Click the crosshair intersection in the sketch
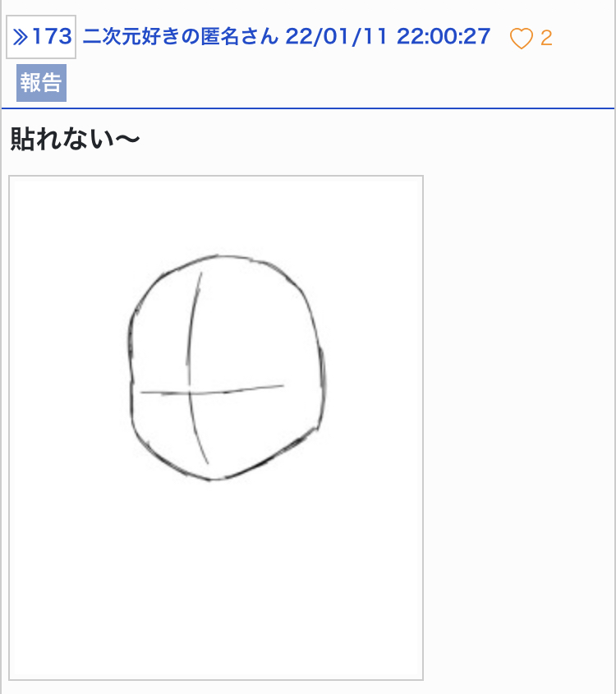Viewport: 616px width, 694px height. point(191,393)
